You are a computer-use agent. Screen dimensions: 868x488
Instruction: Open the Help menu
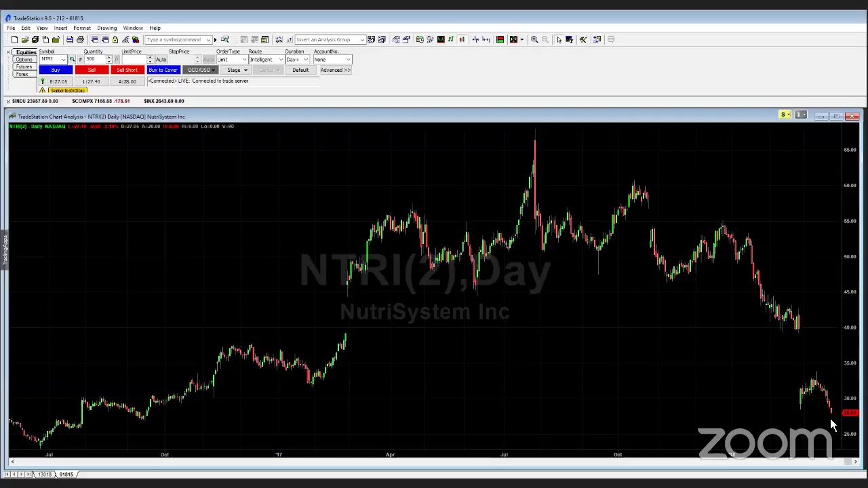click(155, 28)
